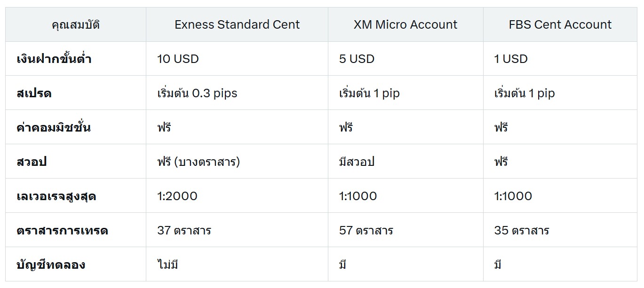Click the คุณสมบัติ header cell

point(76,24)
